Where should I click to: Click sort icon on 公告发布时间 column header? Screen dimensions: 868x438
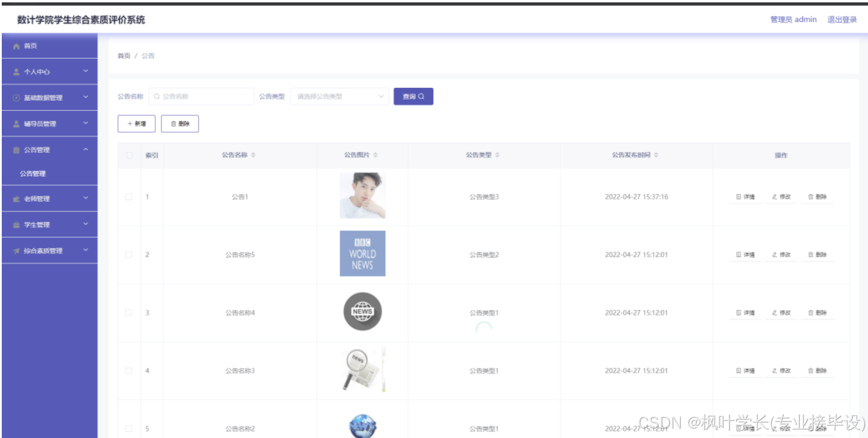pyautogui.click(x=656, y=155)
